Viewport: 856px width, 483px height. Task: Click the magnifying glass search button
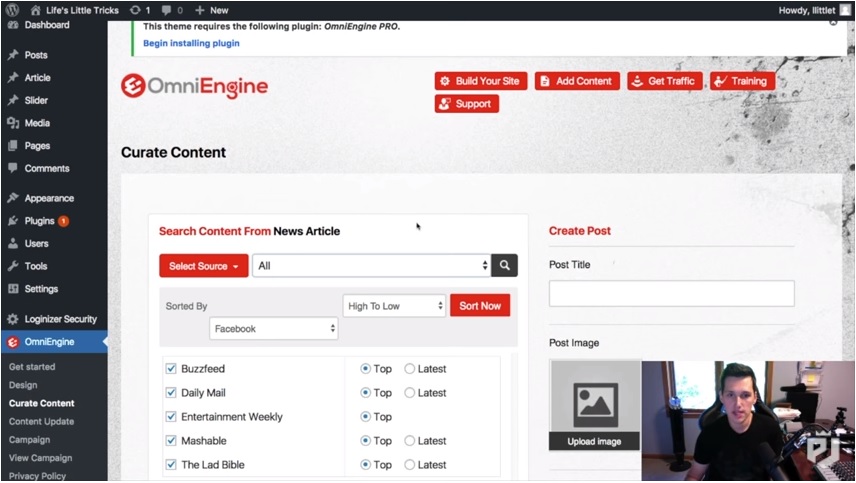pyautogui.click(x=504, y=265)
